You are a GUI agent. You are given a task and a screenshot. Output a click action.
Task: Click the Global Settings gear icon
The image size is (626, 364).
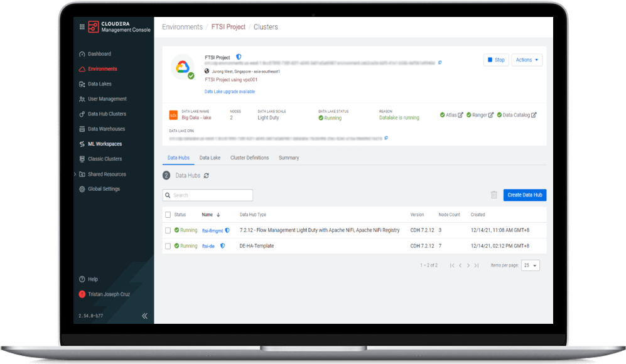(x=82, y=189)
